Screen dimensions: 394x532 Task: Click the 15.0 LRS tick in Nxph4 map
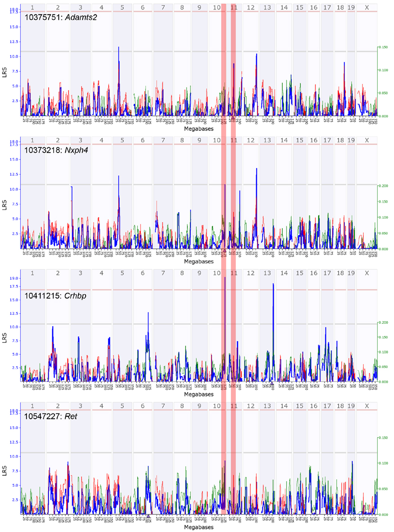click(14, 159)
